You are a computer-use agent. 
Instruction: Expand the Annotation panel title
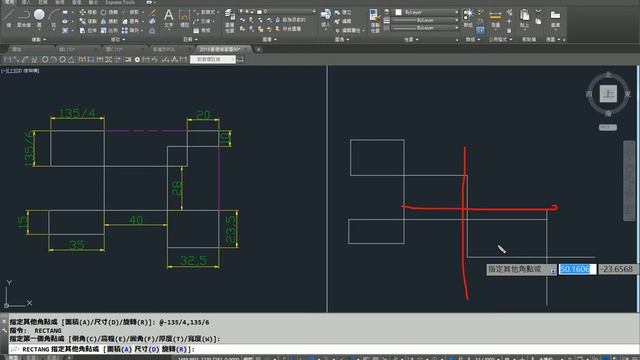pos(190,40)
